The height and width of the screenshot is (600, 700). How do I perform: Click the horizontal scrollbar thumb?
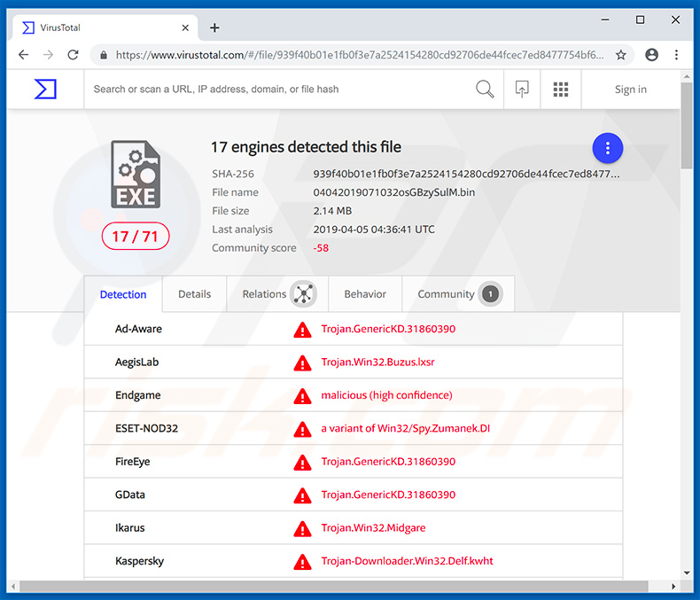(x=334, y=586)
